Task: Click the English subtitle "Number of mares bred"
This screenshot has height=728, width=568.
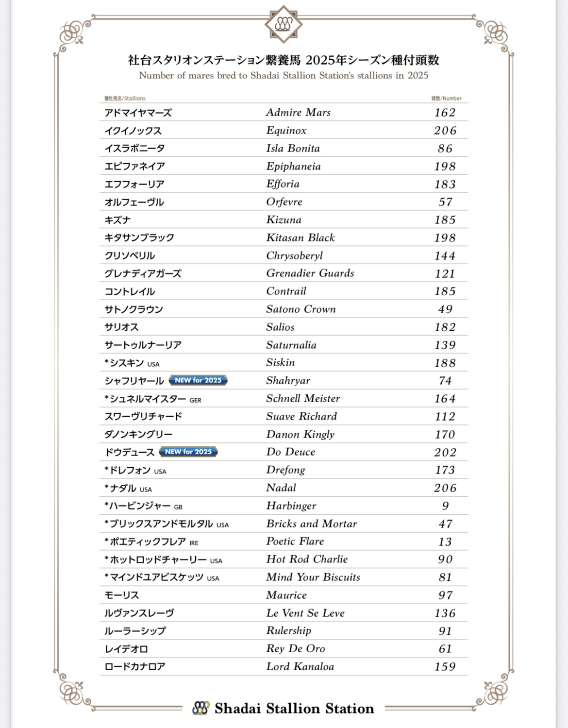Action: (284, 75)
